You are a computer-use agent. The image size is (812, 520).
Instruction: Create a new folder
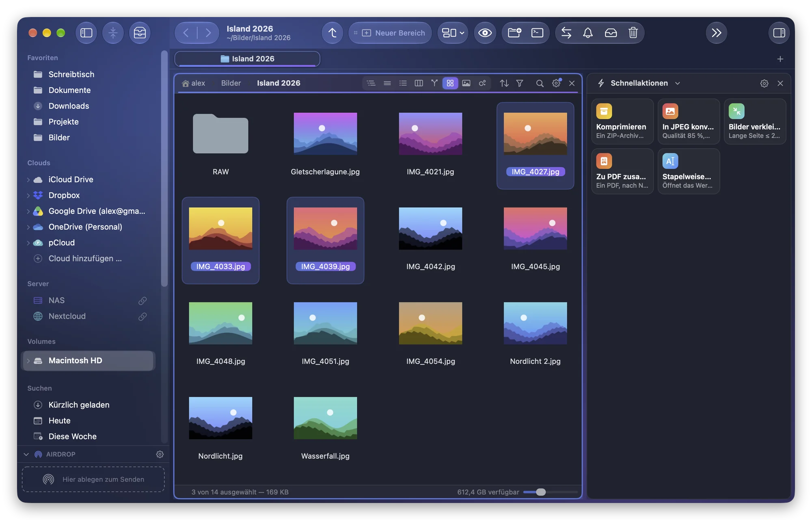[514, 33]
